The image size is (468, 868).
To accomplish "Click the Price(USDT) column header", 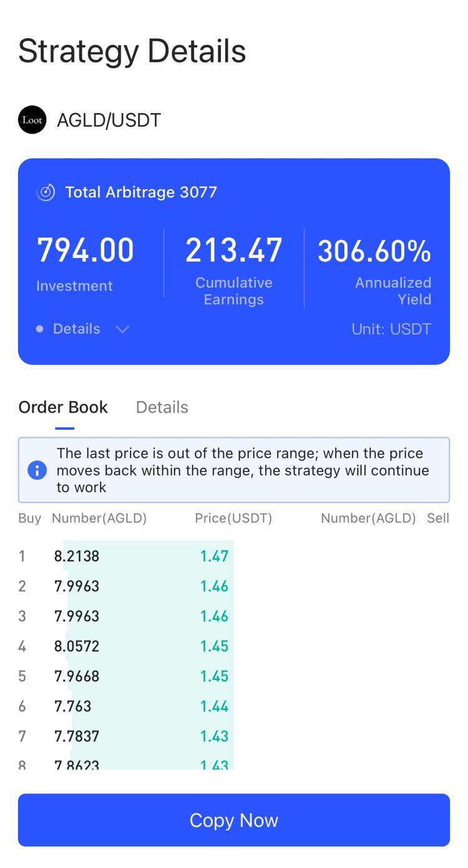I will point(233,518).
